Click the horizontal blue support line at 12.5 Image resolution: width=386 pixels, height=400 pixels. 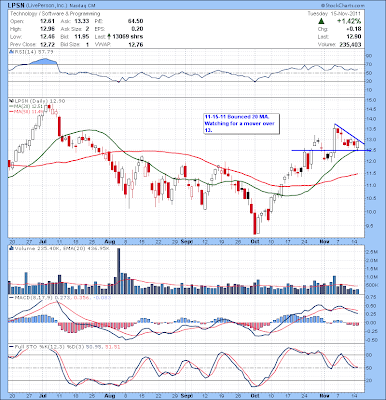(x=330, y=150)
